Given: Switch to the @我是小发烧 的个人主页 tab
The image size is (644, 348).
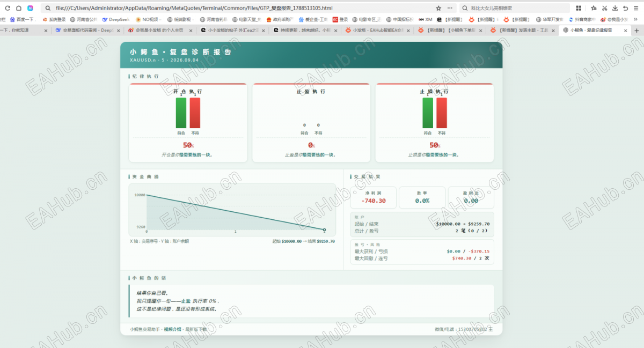Looking at the screenshot, I should coord(159,31).
